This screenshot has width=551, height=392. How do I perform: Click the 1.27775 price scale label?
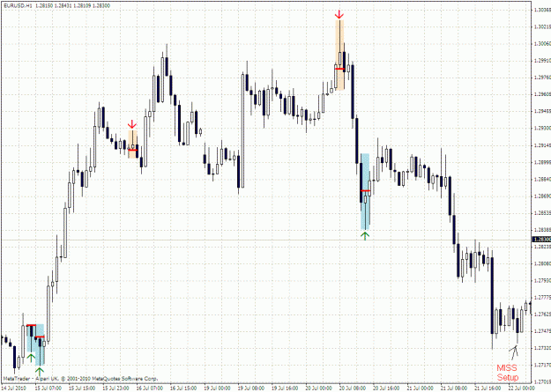542,297
